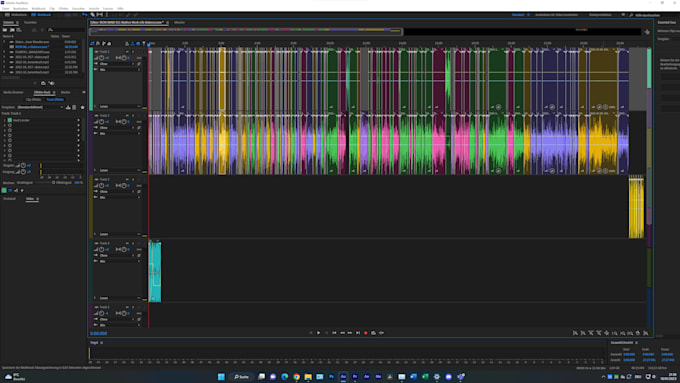Start playback with the Play button
This screenshot has width=680, height=383.
[318, 333]
